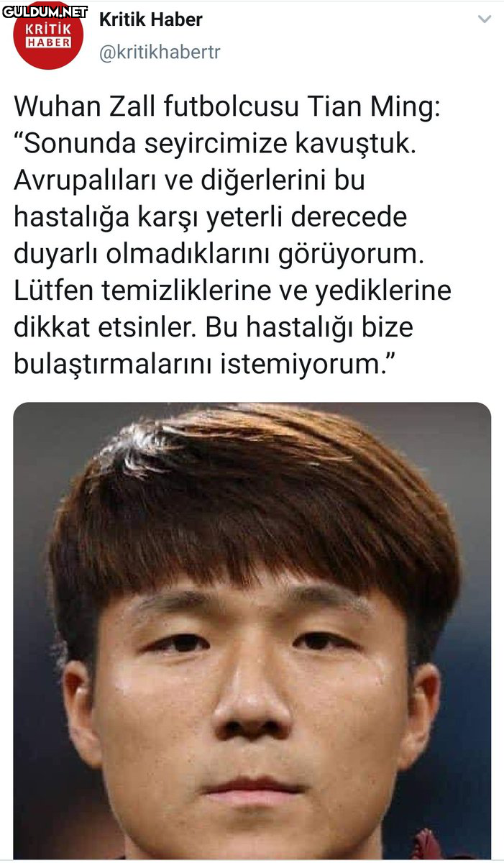
Task: Click the white KRİTİK text in the logo
Action: tap(49, 29)
